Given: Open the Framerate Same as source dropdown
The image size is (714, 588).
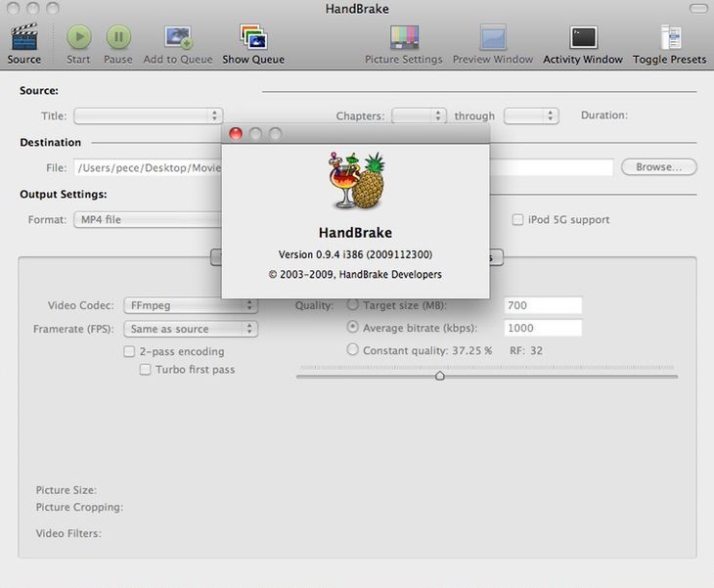Looking at the screenshot, I should [191, 329].
